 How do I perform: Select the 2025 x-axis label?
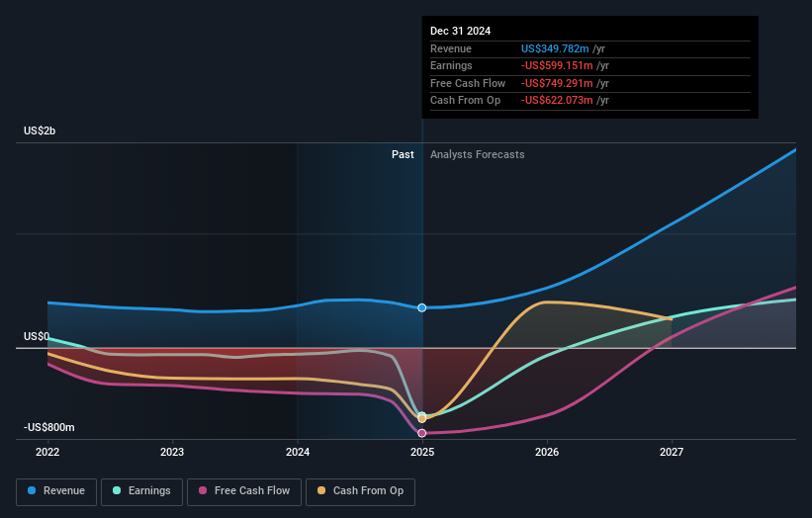point(422,453)
